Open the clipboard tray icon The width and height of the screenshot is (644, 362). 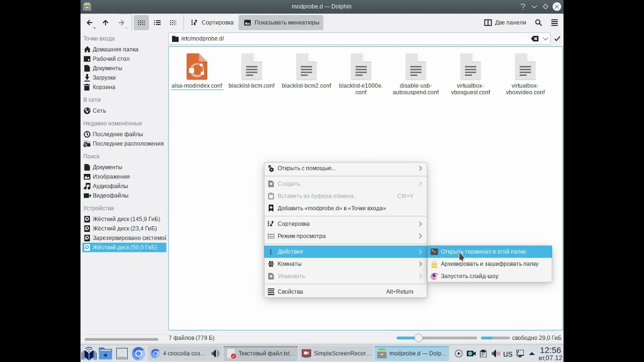483,354
